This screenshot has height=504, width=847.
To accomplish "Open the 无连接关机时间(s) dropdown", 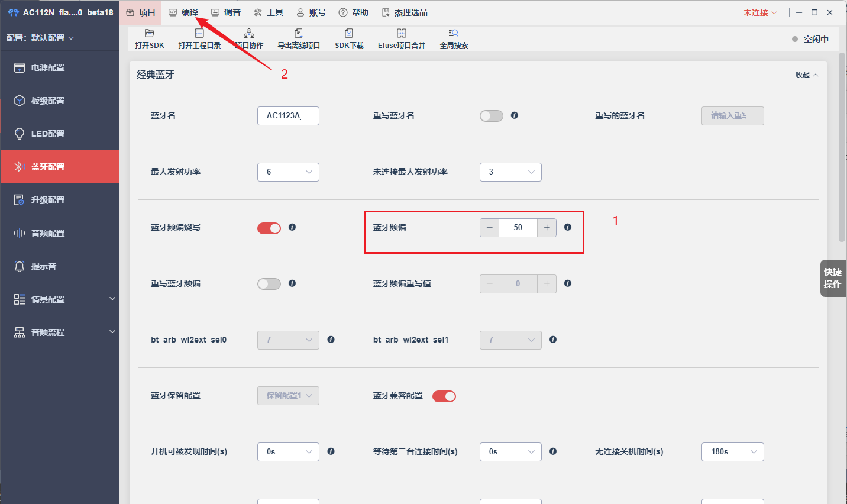I will point(733,452).
